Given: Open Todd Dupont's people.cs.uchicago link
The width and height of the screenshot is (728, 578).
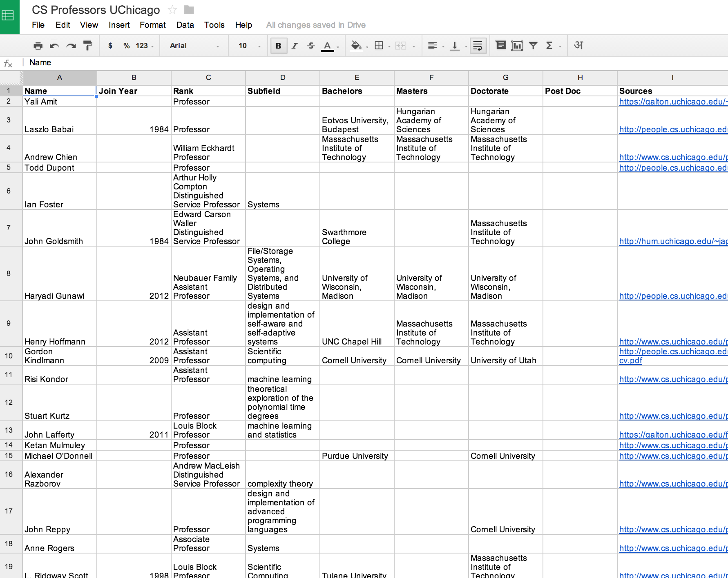Looking at the screenshot, I should [673, 168].
